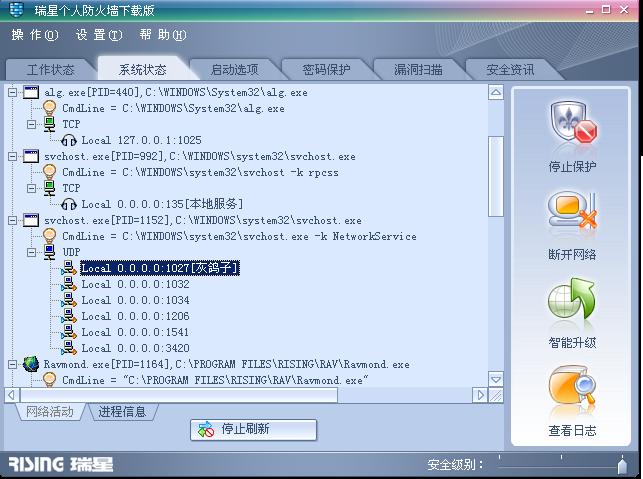643x479 pixels.
Task: Open the 帮助(H) menu
Action: tap(163, 35)
